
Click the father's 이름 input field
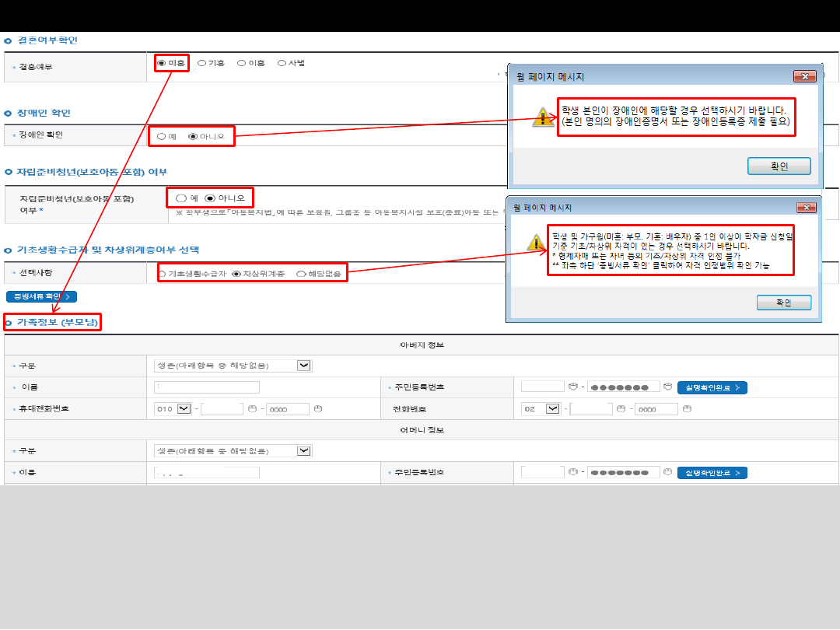point(207,387)
